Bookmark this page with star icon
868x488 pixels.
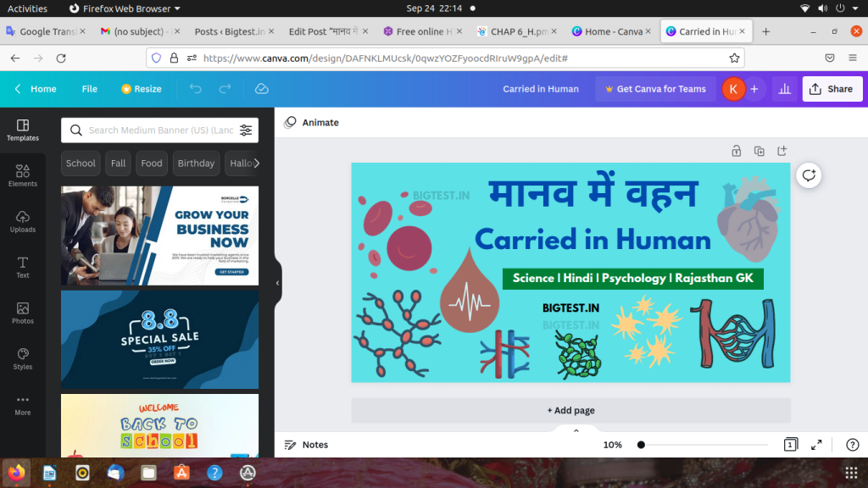click(734, 58)
